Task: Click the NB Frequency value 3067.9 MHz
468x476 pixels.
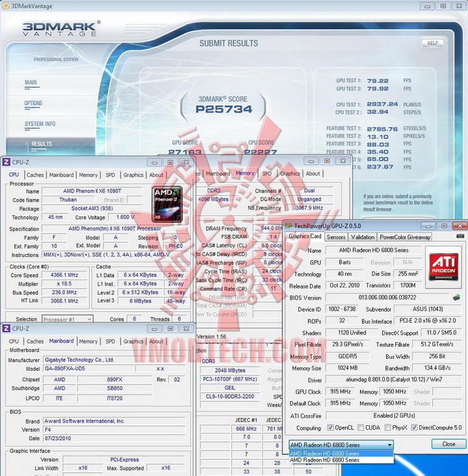Action: [309, 207]
